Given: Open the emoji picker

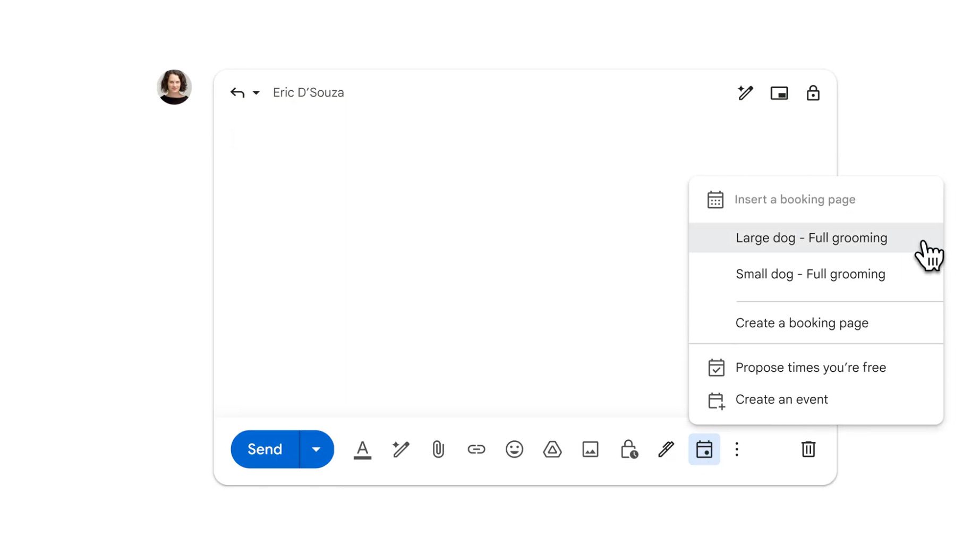Looking at the screenshot, I should [514, 449].
